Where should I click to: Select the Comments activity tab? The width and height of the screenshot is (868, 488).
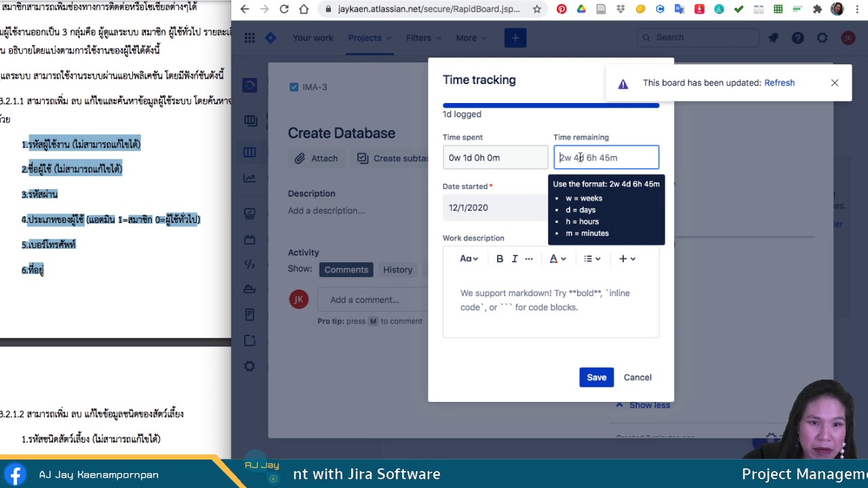[346, 270]
